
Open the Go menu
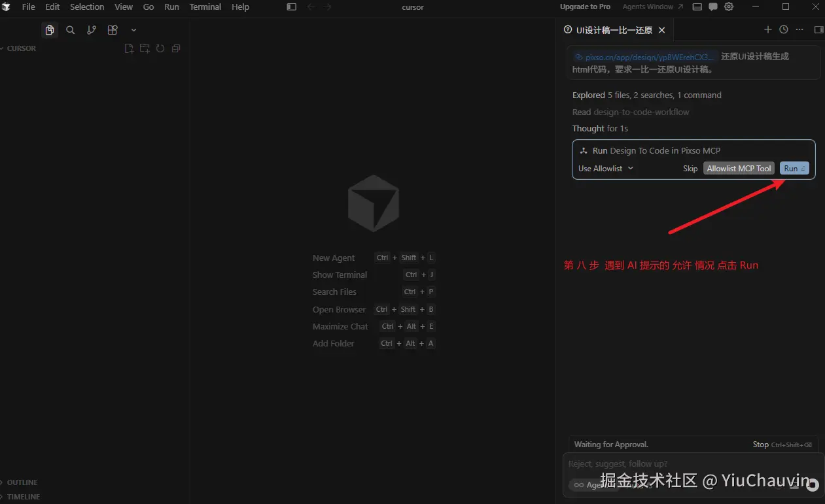(x=149, y=7)
